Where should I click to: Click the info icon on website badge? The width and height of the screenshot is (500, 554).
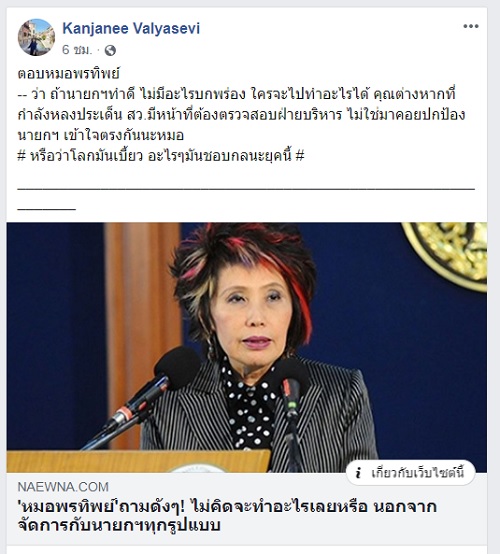click(x=358, y=473)
